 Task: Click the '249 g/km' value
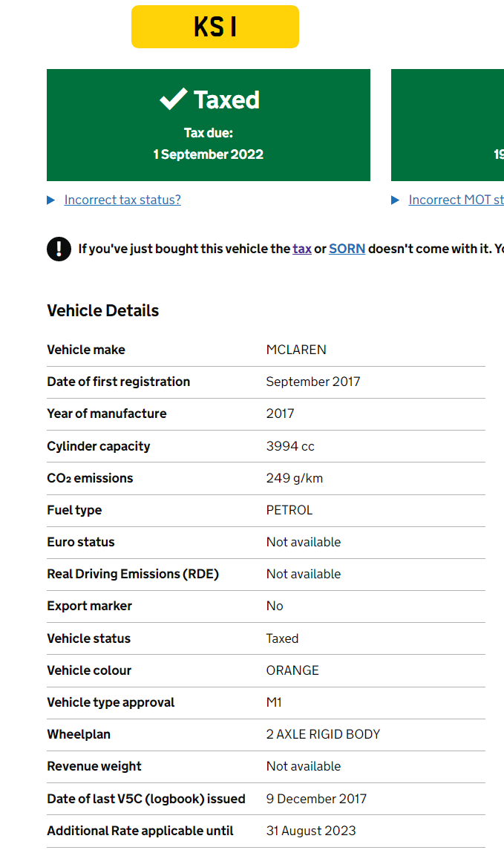(294, 478)
